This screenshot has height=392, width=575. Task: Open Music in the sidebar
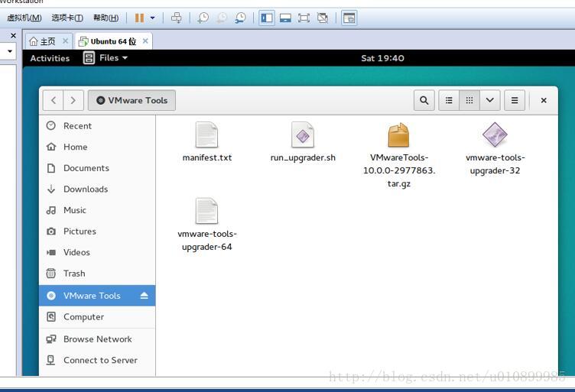pos(97,210)
